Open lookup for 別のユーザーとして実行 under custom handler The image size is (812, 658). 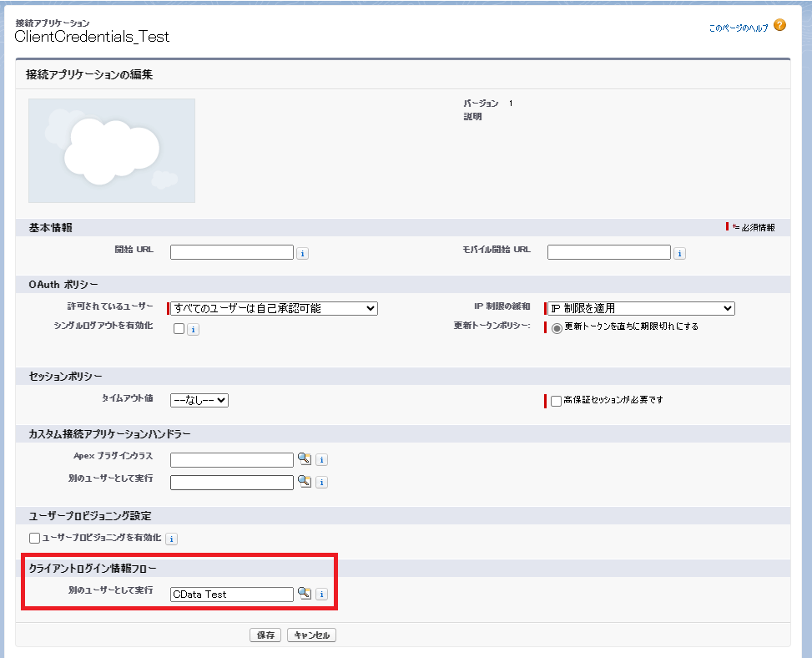(x=305, y=482)
